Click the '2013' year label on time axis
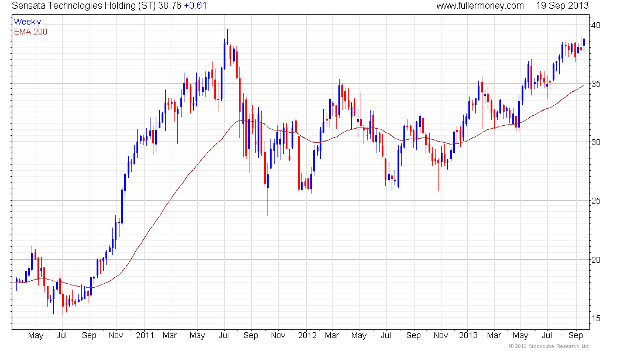The image size is (644, 351). (468, 335)
